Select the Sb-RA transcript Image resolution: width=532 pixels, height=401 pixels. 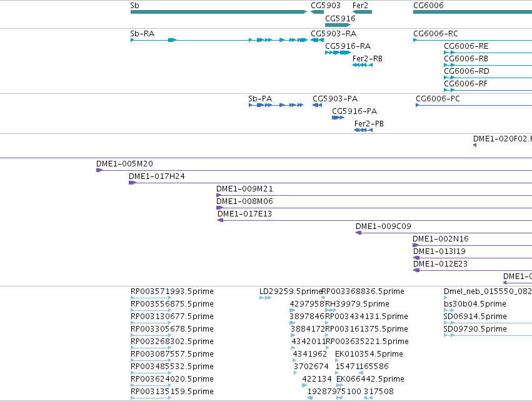click(219, 40)
